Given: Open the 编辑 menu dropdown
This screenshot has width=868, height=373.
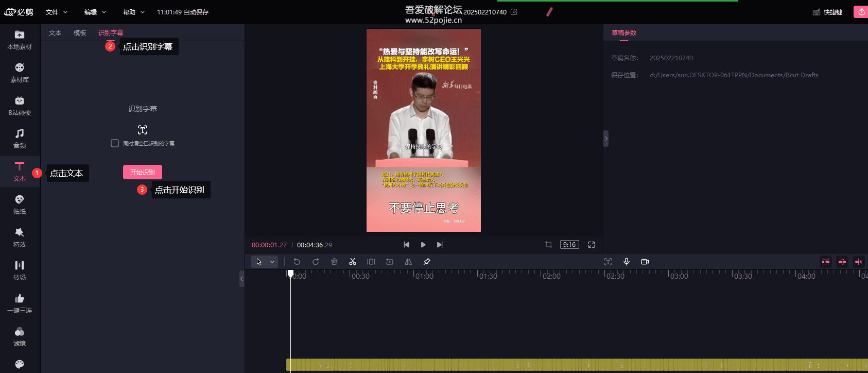Looking at the screenshot, I should tap(95, 12).
